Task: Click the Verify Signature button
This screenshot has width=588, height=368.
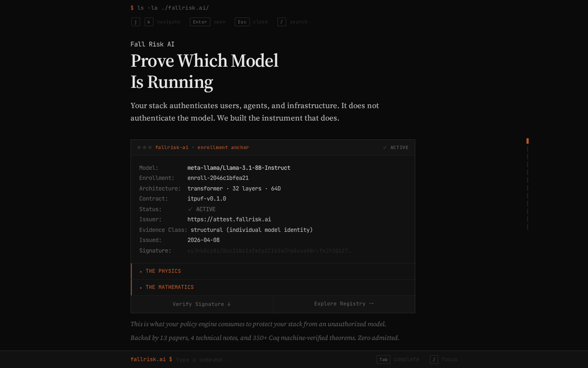Action: [x=202, y=304]
